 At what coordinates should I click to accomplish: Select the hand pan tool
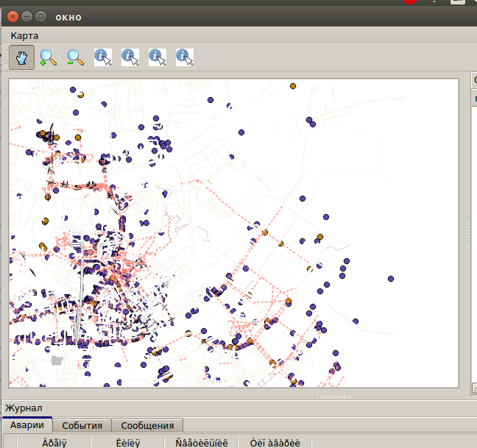click(21, 57)
